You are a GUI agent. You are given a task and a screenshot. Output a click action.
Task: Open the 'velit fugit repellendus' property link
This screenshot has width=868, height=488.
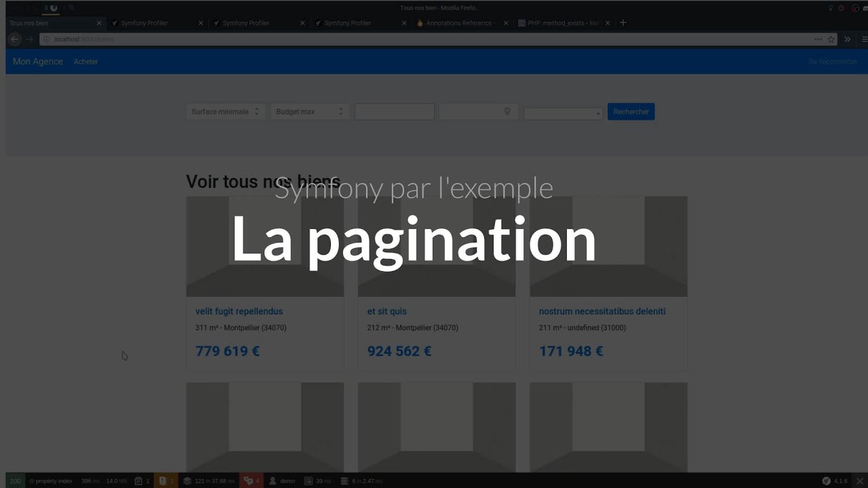point(239,312)
